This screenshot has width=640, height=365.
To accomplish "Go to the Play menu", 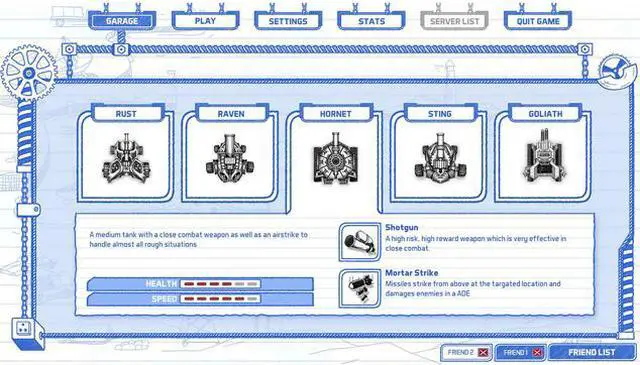I will pos(205,21).
